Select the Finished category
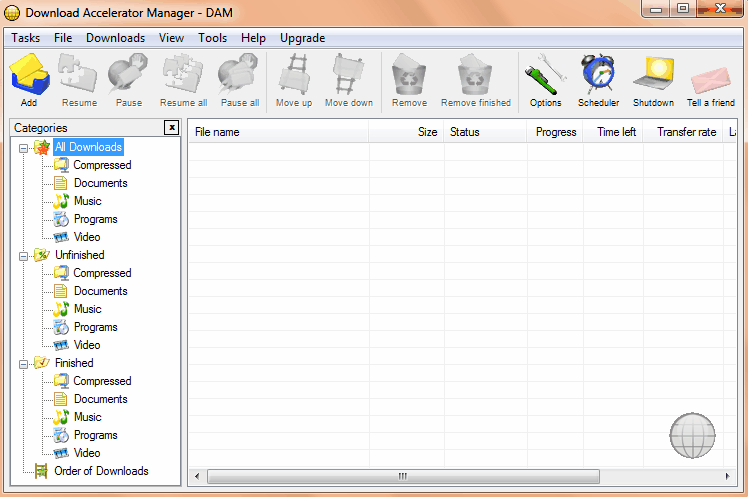Screen dimensions: 748x497 pos(74,363)
